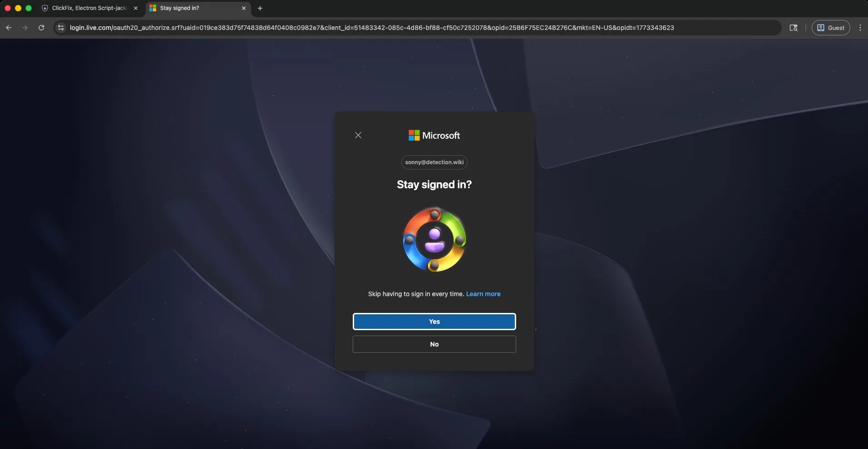Go forward to the next page
Image resolution: width=868 pixels, height=449 pixels.
click(25, 28)
